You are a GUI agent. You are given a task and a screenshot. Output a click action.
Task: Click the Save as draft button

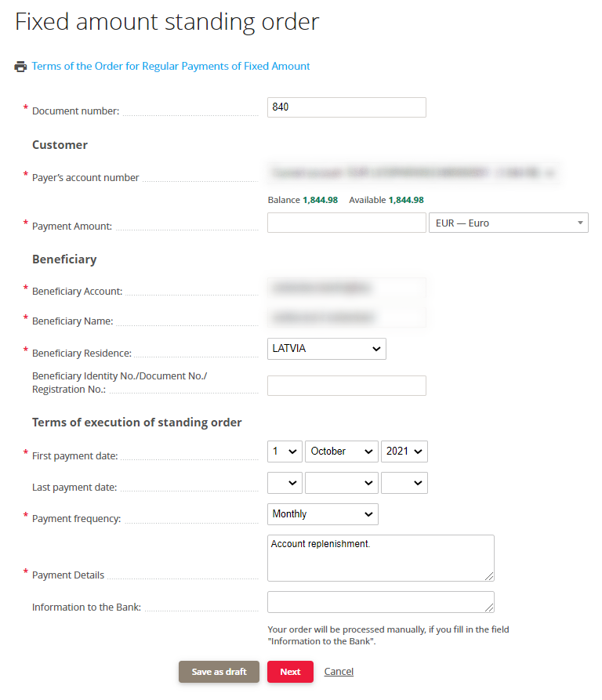[x=219, y=672]
